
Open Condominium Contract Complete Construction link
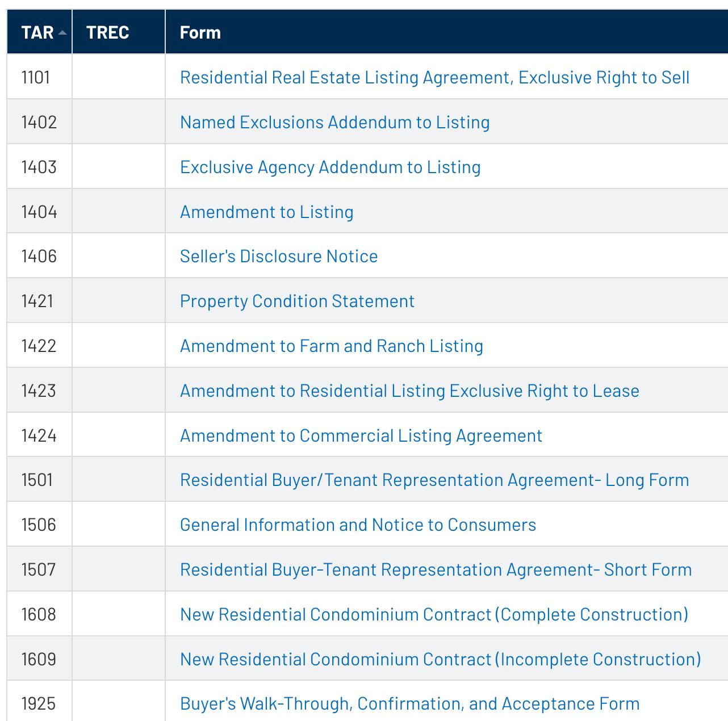coord(434,614)
